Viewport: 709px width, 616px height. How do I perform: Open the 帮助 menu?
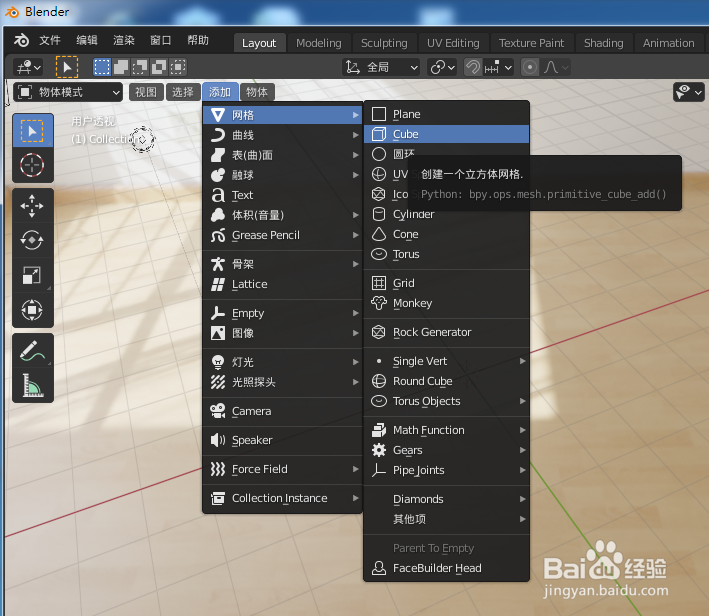(x=198, y=40)
